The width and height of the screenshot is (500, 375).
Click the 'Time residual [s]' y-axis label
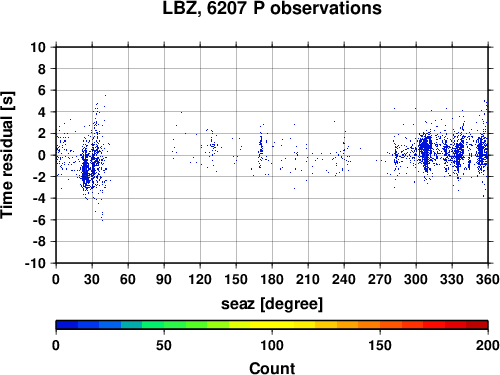[7, 155]
